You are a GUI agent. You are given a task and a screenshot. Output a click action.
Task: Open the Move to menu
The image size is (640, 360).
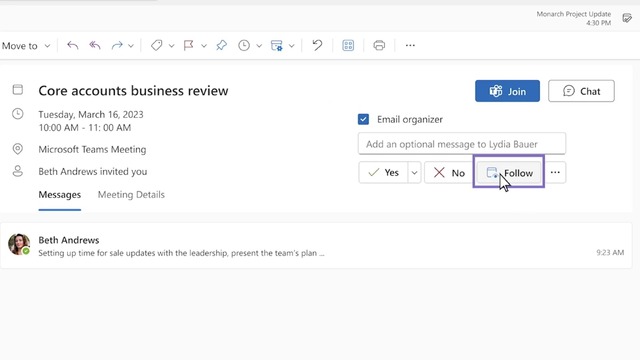(x=26, y=46)
